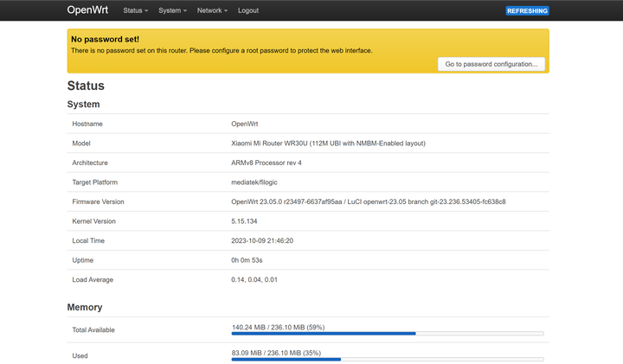This screenshot has width=623, height=364.
Task: Click the Used memory progress bar
Action: [388, 359]
